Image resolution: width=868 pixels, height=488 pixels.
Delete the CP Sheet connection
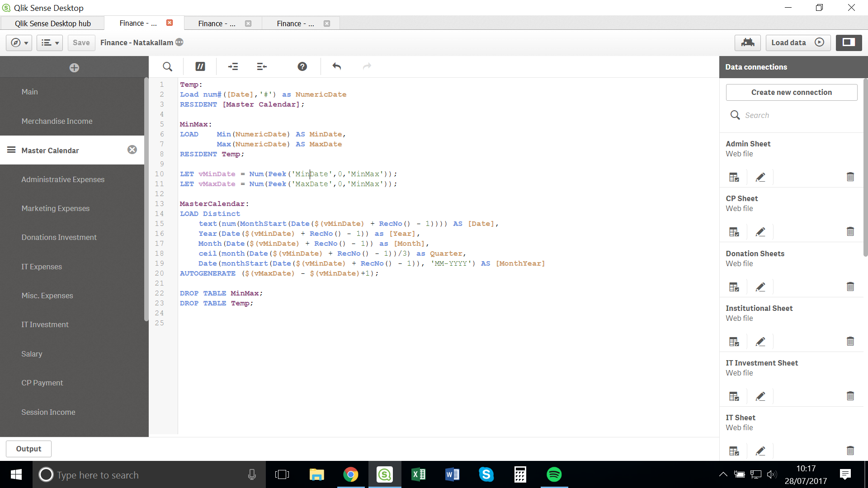(x=850, y=232)
